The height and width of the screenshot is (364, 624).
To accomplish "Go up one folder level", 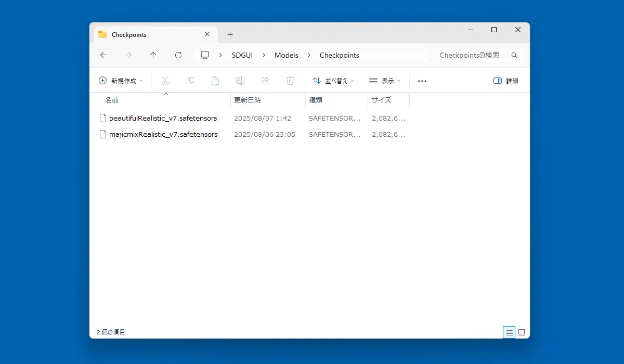I will 153,55.
